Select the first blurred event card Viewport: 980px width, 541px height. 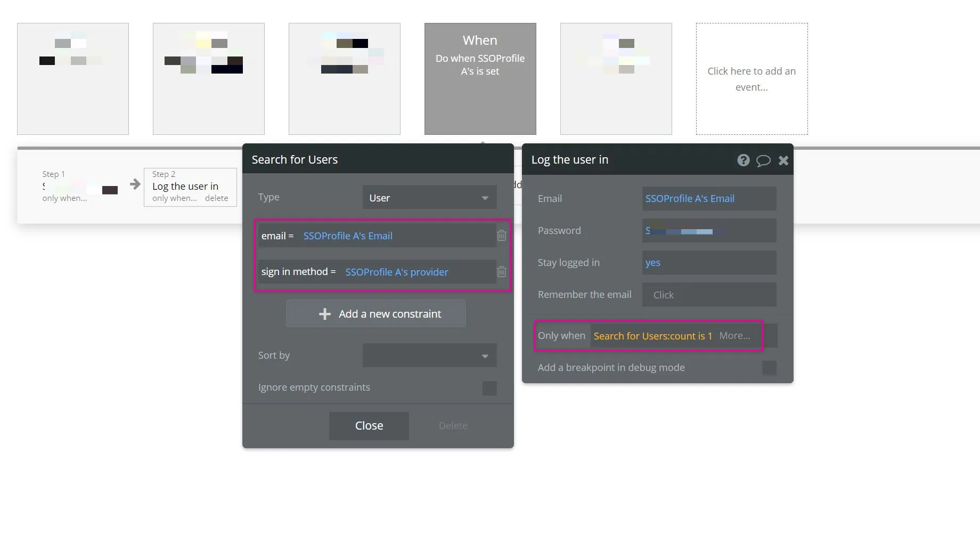(x=73, y=79)
